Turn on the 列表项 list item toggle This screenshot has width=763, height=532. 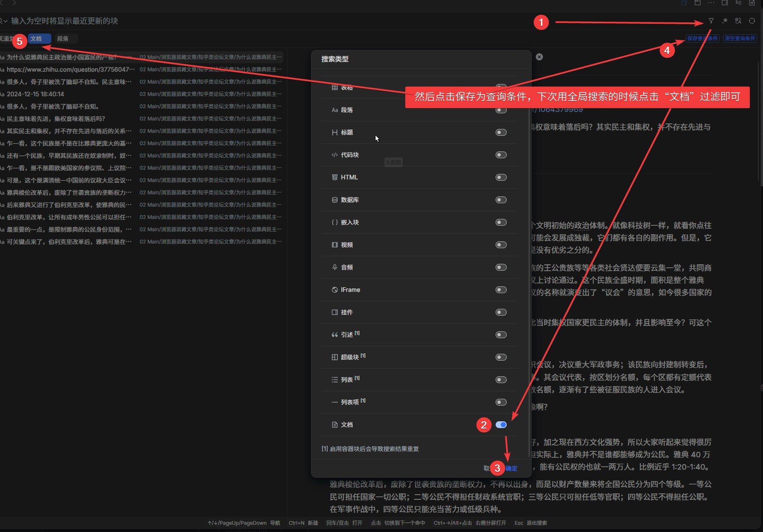click(501, 402)
